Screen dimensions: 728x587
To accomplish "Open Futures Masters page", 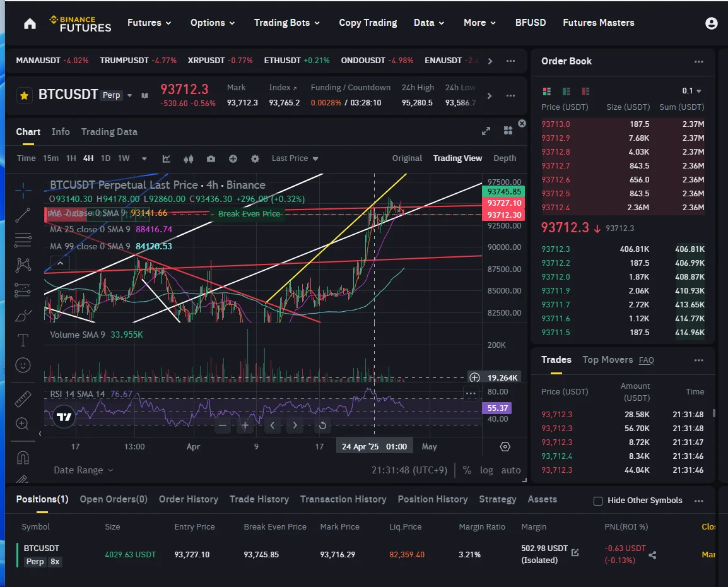I will click(598, 23).
